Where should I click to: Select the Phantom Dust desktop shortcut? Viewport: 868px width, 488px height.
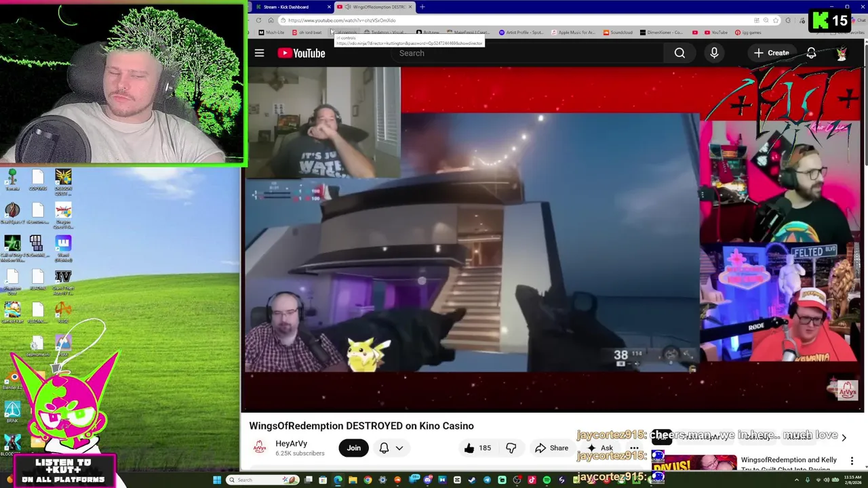click(12, 283)
